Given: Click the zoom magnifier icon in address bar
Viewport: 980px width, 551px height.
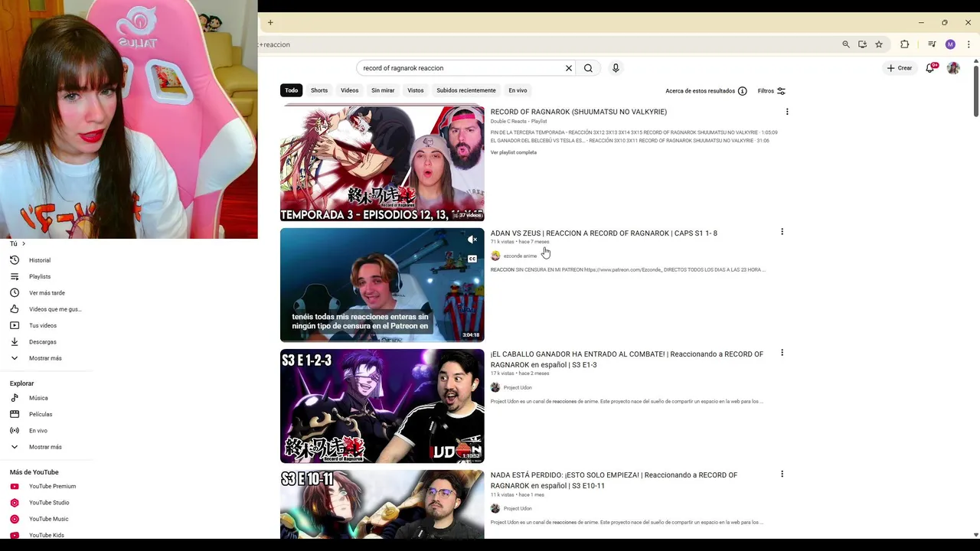Looking at the screenshot, I should click(x=846, y=44).
